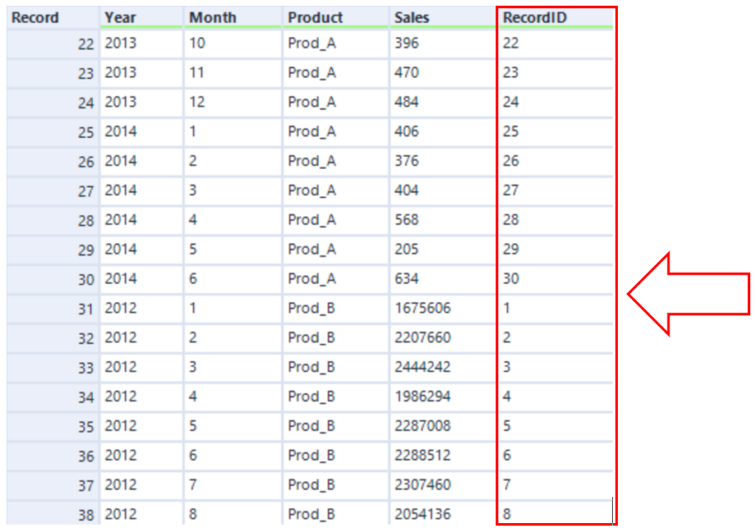Click the Record column header
Image resolution: width=756 pixels, height=532 pixels.
point(52,18)
